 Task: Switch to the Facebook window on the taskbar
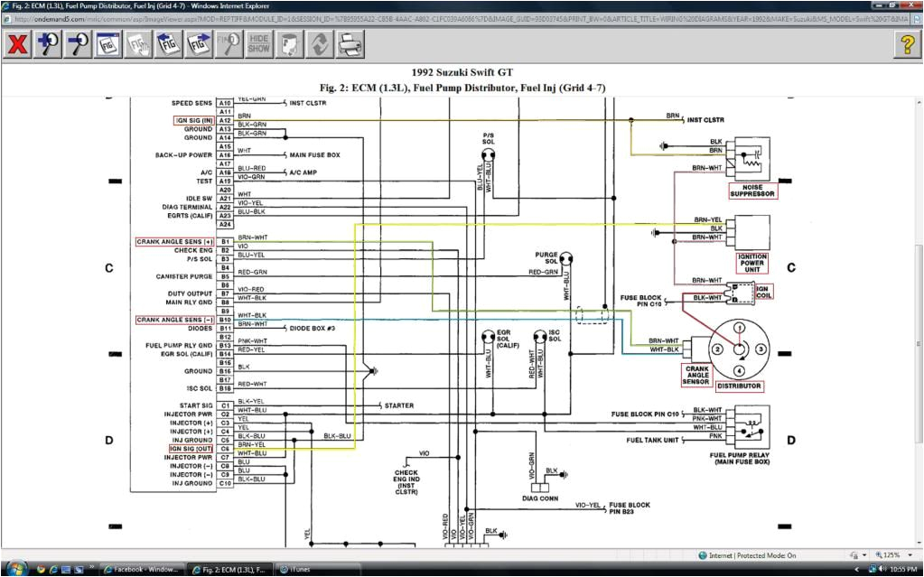tap(145, 569)
